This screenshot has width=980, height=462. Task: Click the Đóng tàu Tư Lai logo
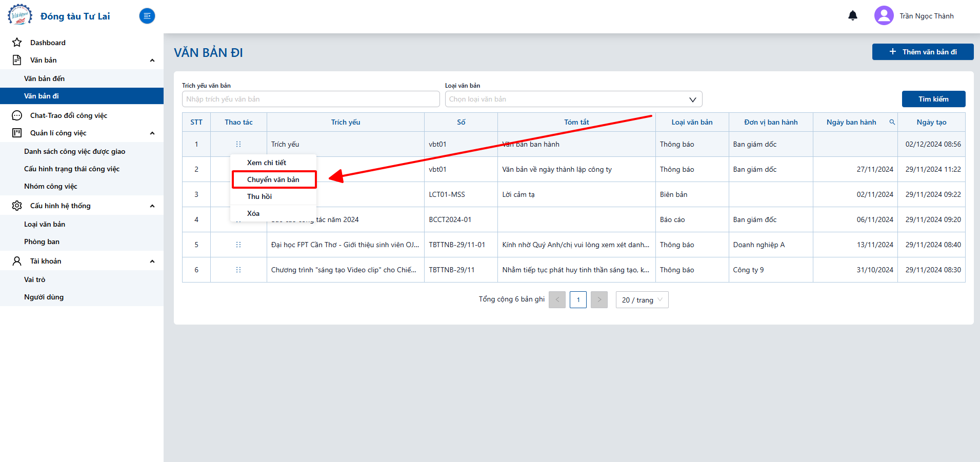click(x=19, y=15)
